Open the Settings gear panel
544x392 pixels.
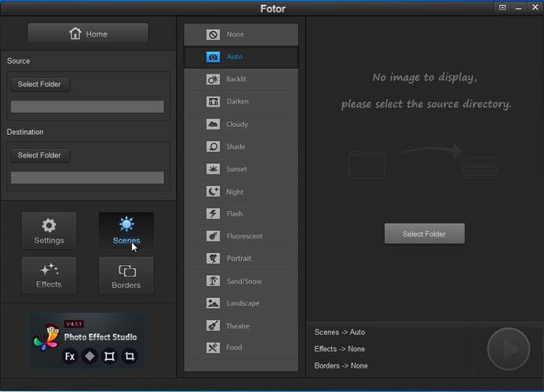tap(49, 231)
